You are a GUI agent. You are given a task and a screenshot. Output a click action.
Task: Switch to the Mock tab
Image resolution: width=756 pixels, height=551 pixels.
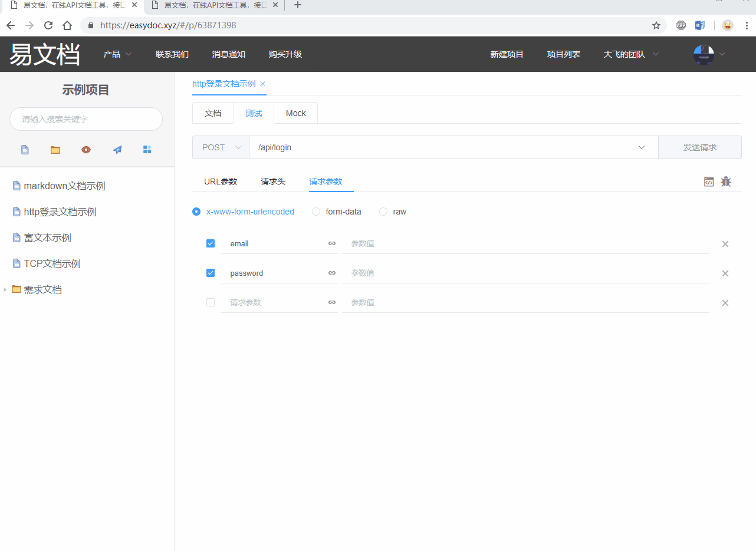[296, 113]
